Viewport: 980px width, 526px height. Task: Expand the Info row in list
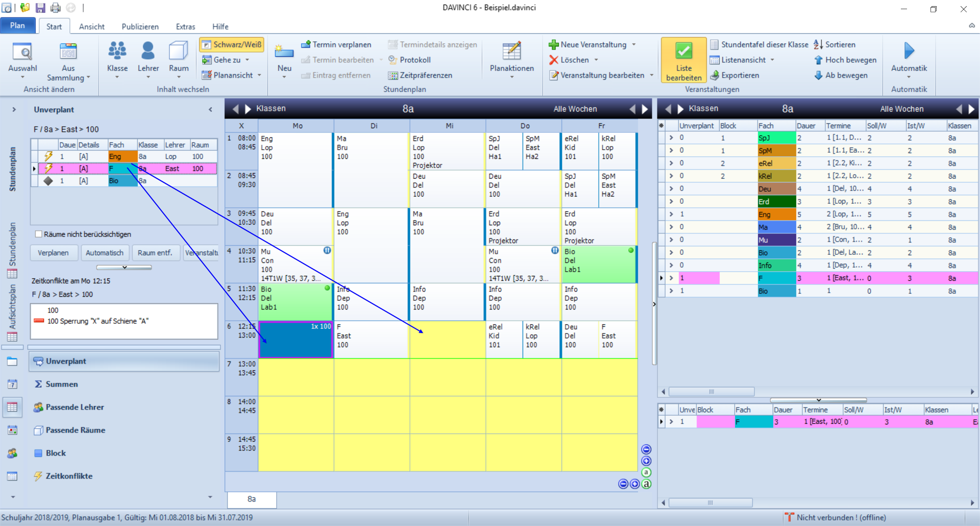pos(671,266)
